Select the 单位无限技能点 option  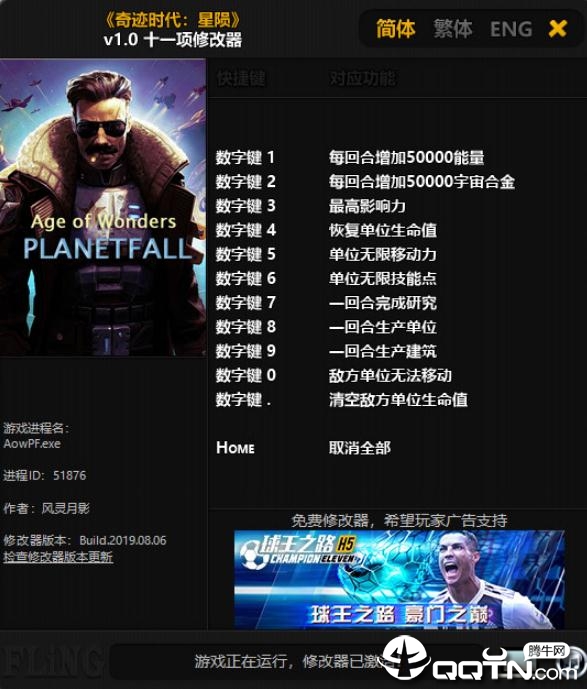[383, 278]
